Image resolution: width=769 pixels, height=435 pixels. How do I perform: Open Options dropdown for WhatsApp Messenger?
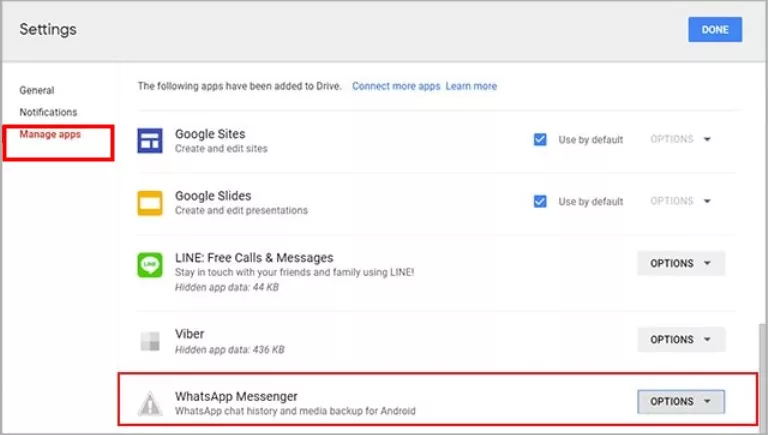pos(681,402)
